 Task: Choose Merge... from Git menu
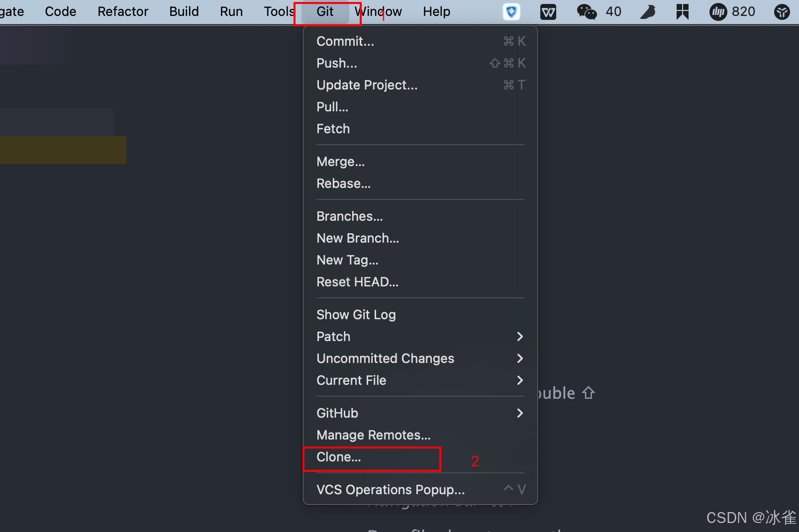click(x=420, y=162)
